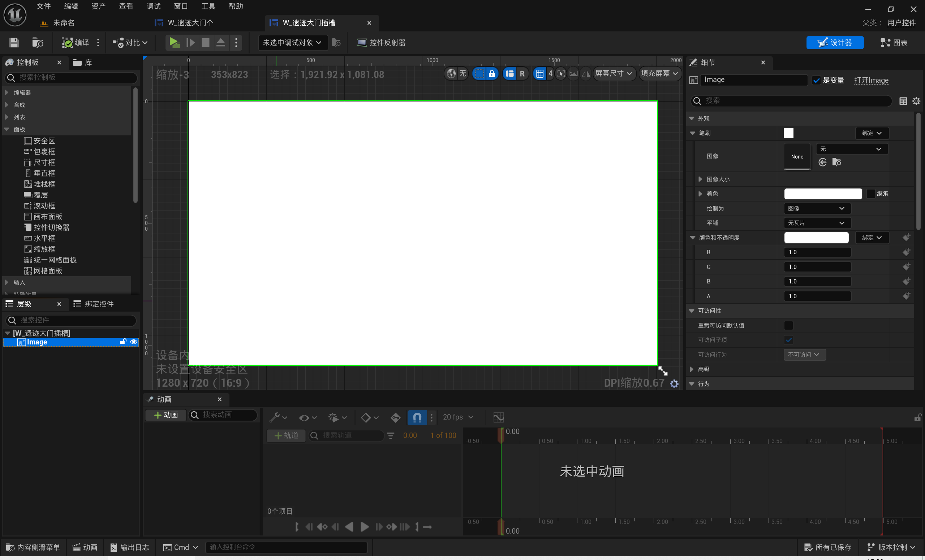The height and width of the screenshot is (560, 925).
Task: Start play simulation with the green play icon
Action: [174, 42]
